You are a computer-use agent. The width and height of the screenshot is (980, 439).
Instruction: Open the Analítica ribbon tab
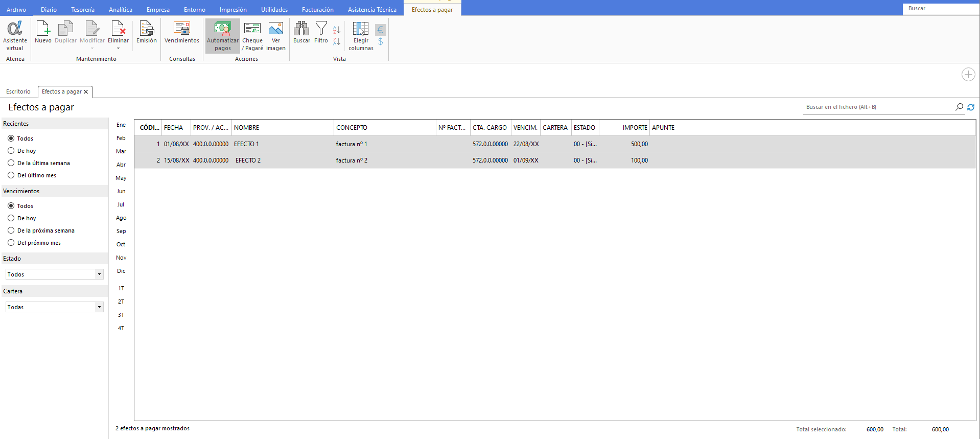pyautogui.click(x=121, y=10)
